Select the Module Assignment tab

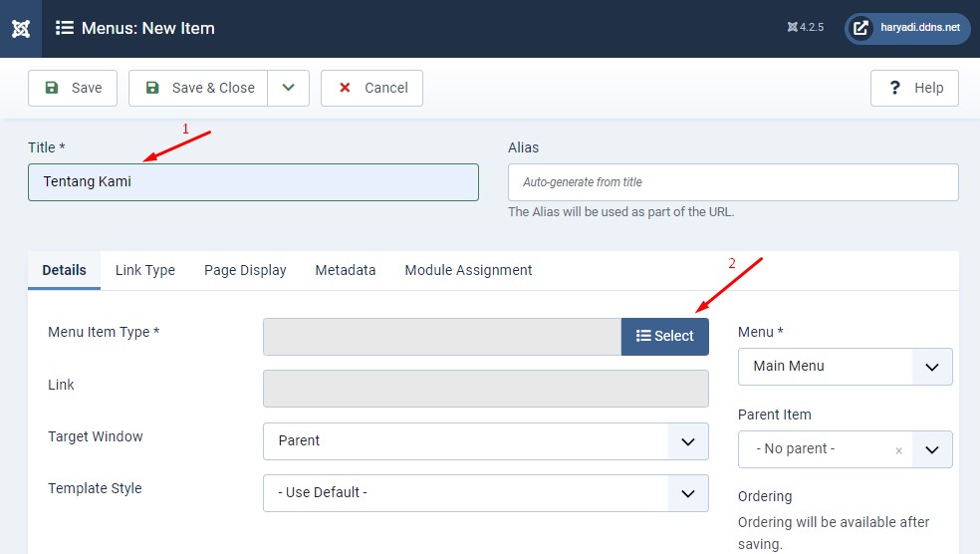[468, 270]
